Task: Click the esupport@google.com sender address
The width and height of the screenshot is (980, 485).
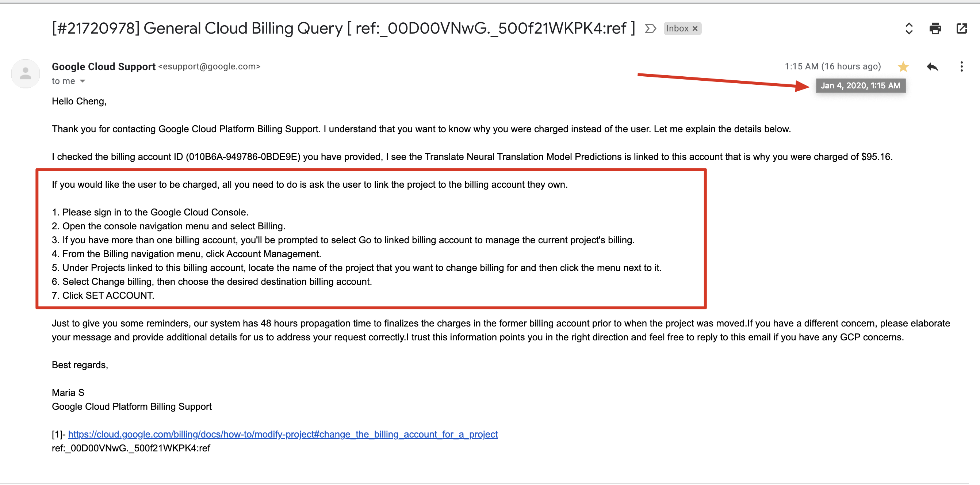Action: [x=209, y=66]
